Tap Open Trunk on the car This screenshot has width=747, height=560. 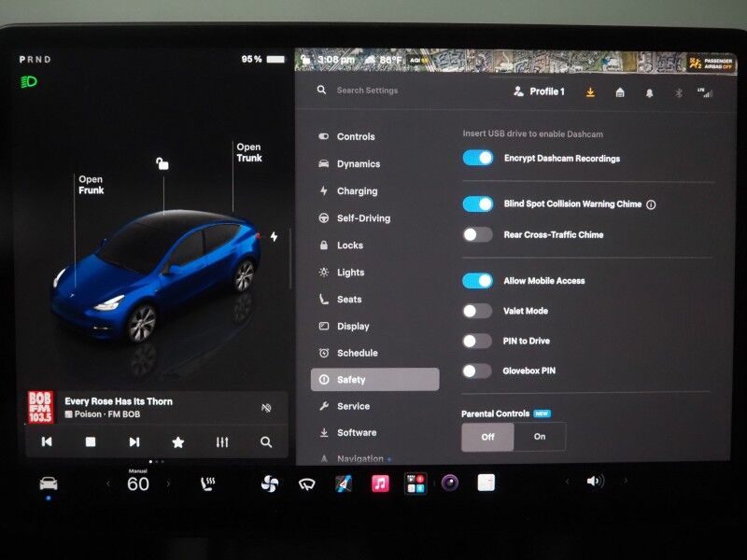pos(249,152)
